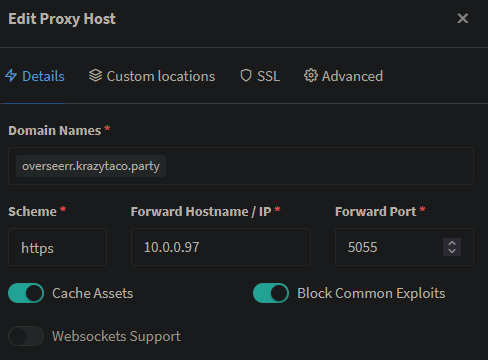Open the SSL tab

pyautogui.click(x=260, y=76)
